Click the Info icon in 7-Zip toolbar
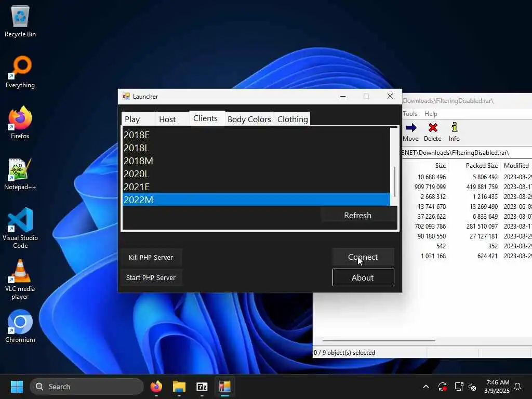This screenshot has width=532, height=399. click(454, 132)
